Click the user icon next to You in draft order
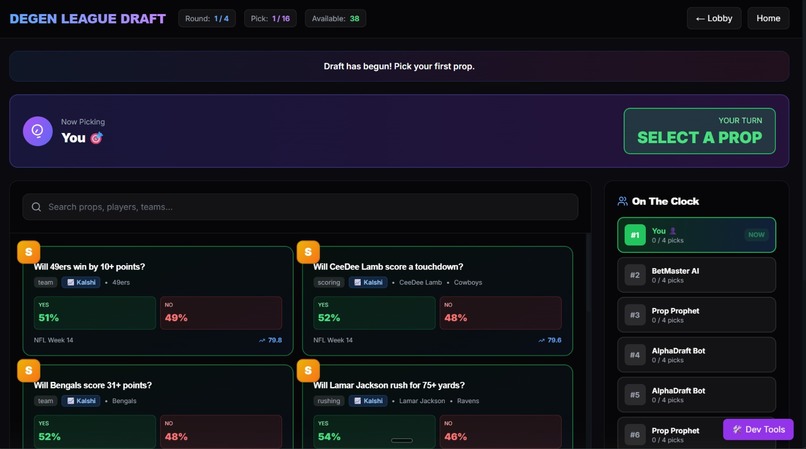 (672, 231)
